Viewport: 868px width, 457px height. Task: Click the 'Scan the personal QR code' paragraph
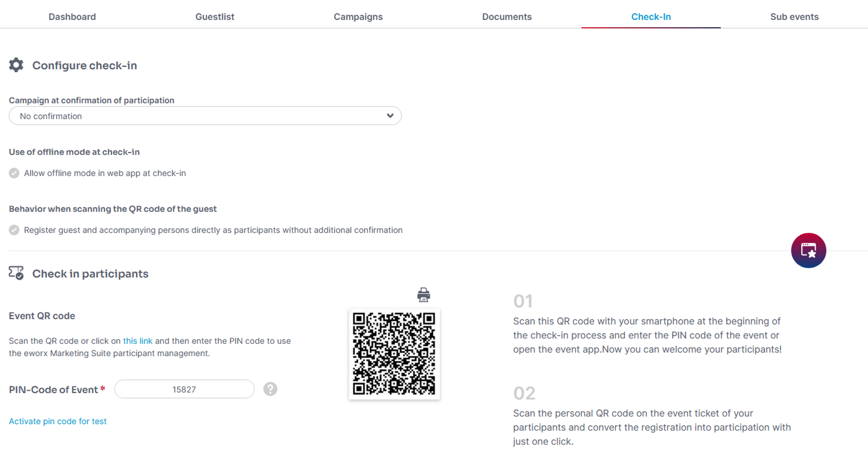tap(652, 427)
